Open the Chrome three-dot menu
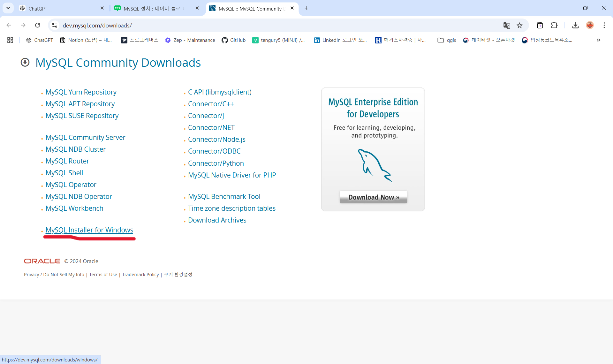 [x=604, y=25]
